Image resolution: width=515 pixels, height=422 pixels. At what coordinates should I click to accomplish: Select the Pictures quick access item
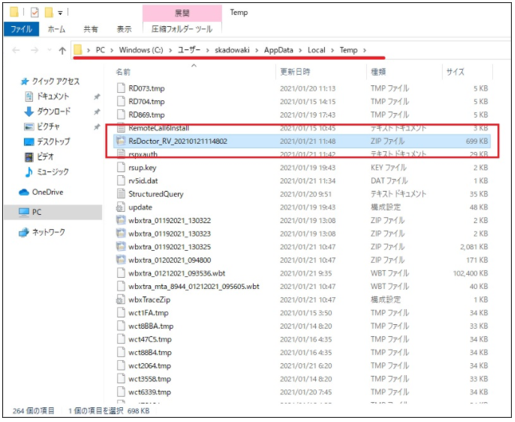pos(42,126)
